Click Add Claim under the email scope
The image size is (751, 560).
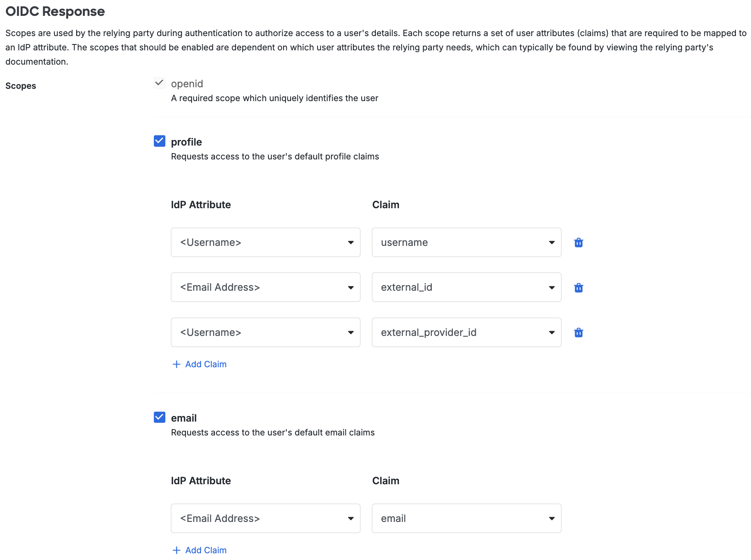coord(205,550)
